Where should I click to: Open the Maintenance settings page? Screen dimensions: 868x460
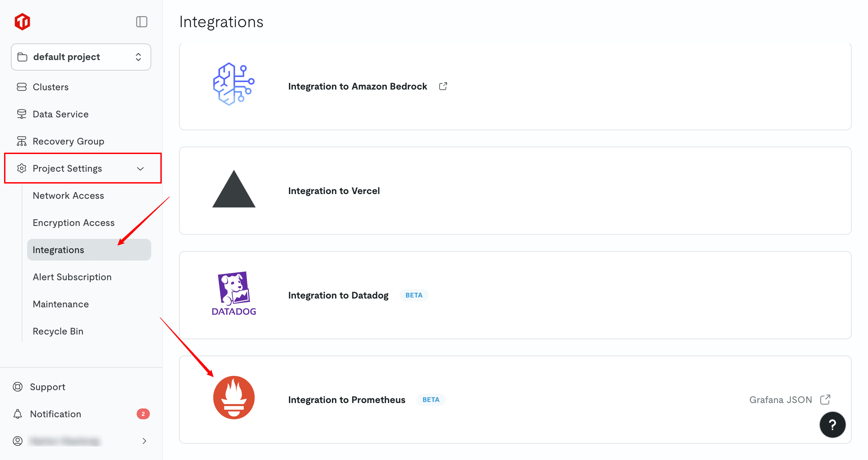tap(61, 304)
